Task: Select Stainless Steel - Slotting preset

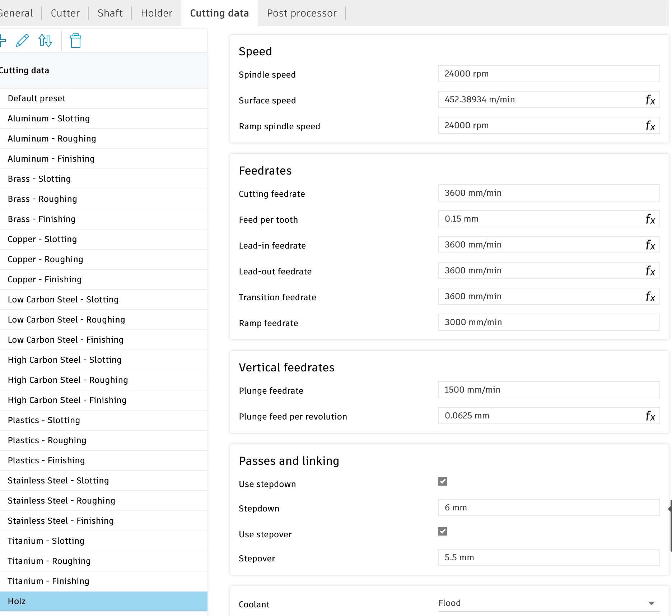Action: click(104, 481)
